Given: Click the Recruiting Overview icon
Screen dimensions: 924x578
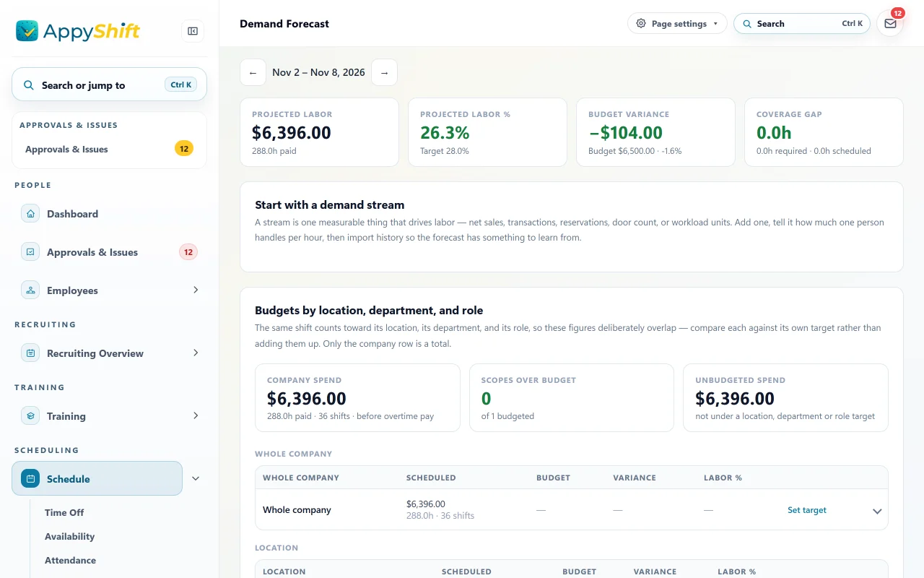Looking at the screenshot, I should tap(30, 353).
